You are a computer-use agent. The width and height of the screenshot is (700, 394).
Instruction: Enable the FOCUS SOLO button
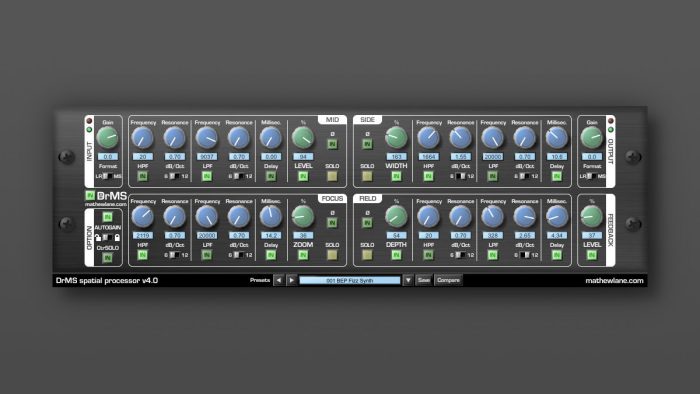coord(332,255)
